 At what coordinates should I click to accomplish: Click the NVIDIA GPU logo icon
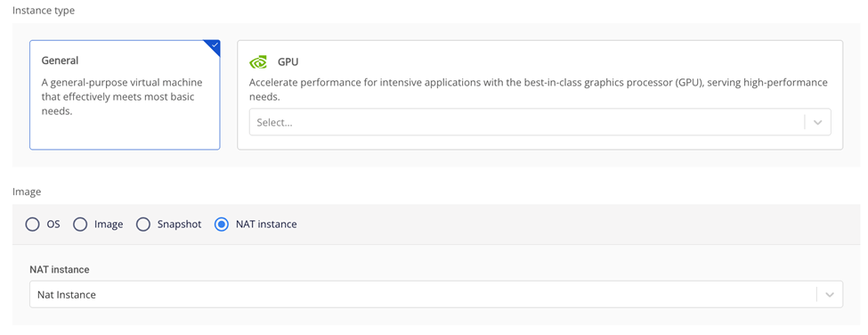258,62
